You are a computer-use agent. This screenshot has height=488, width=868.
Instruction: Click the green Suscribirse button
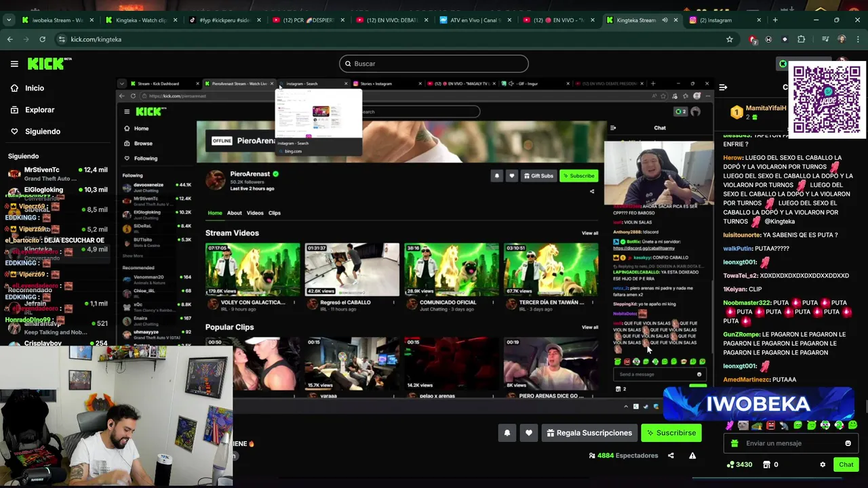(x=671, y=433)
